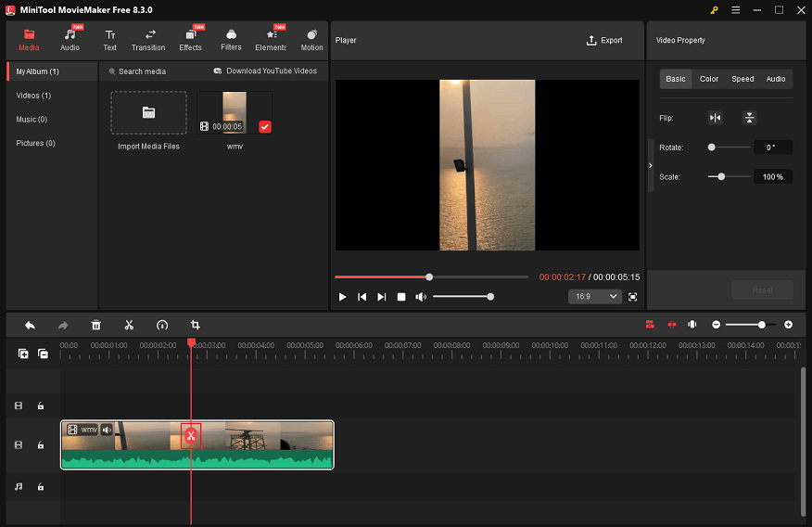Open the Speed control in timeline toolbar
812x527 pixels.
click(162, 325)
